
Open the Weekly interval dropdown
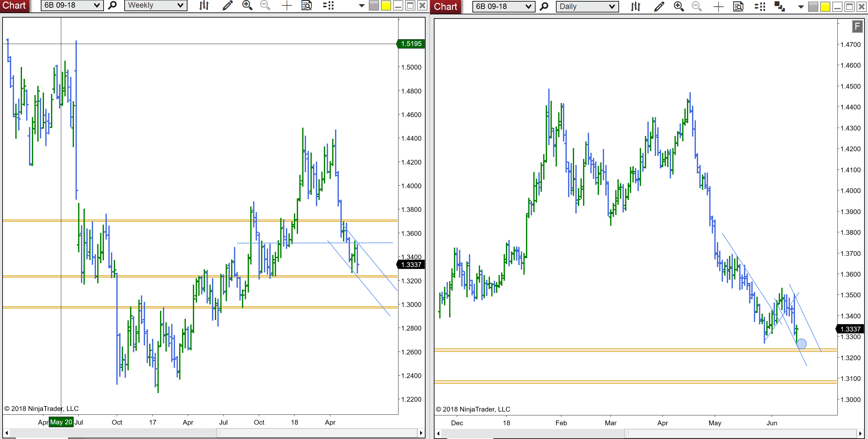[x=156, y=5]
